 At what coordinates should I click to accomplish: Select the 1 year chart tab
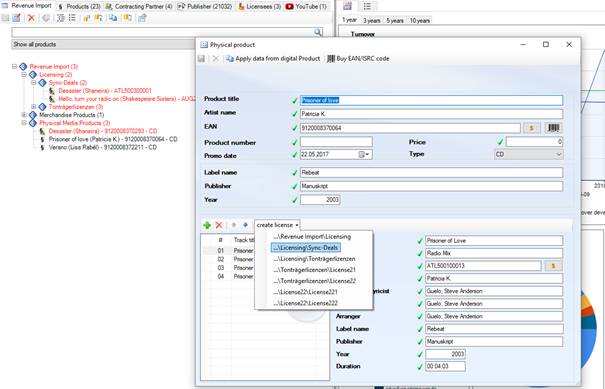pyautogui.click(x=350, y=20)
